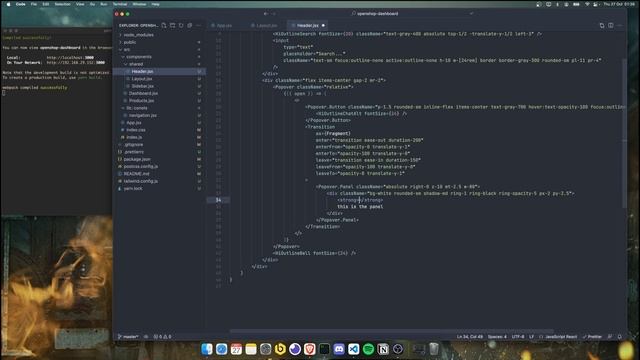Click the open changes icon in editor toolbar

pos(602,25)
